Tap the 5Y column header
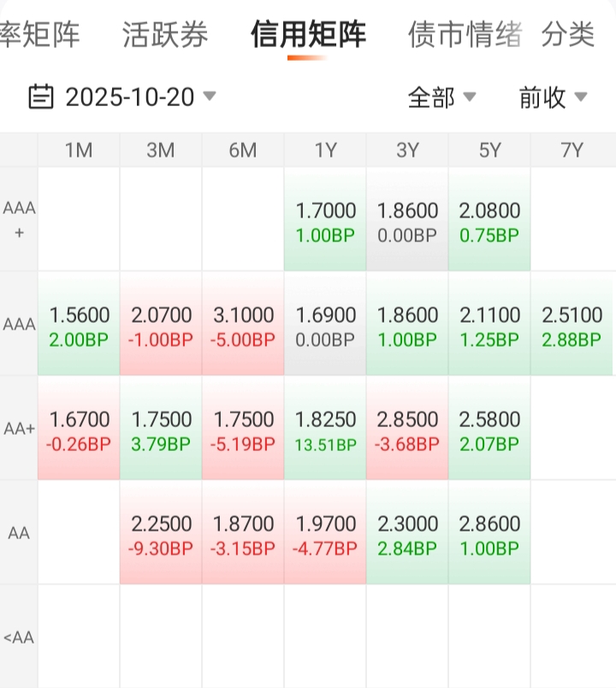 point(489,151)
